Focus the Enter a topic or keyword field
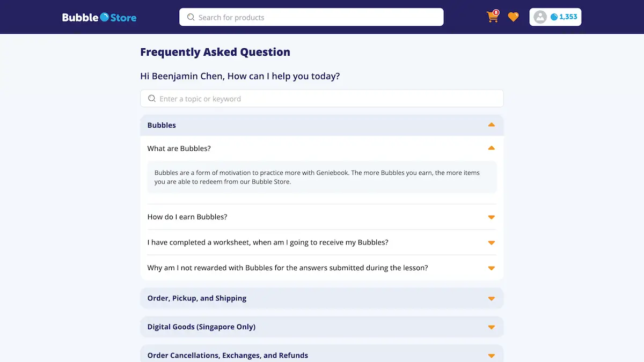 coord(322,99)
